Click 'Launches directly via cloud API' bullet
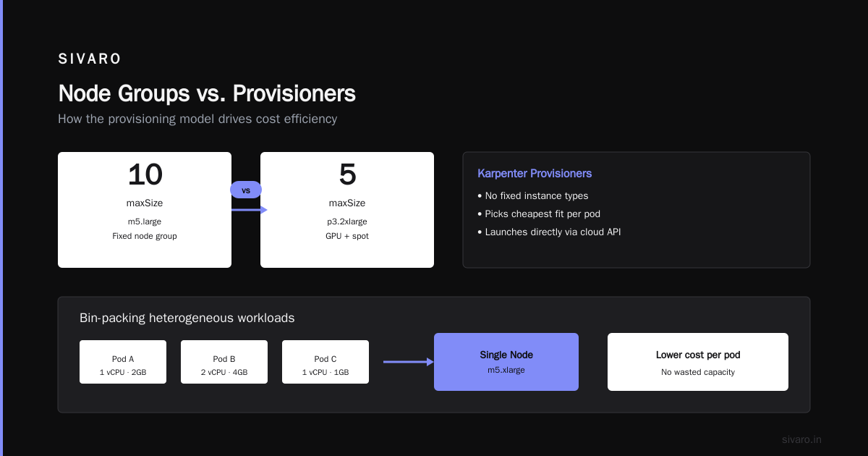This screenshot has width=868, height=456. click(x=549, y=232)
